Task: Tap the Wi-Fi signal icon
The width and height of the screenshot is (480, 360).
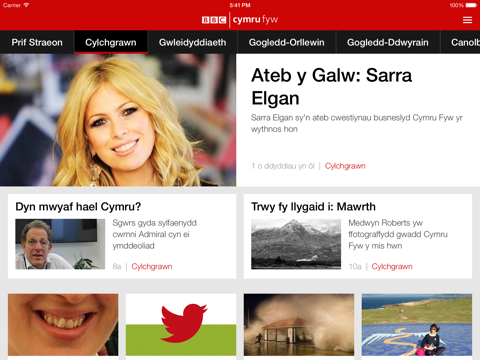Action: [26, 5]
